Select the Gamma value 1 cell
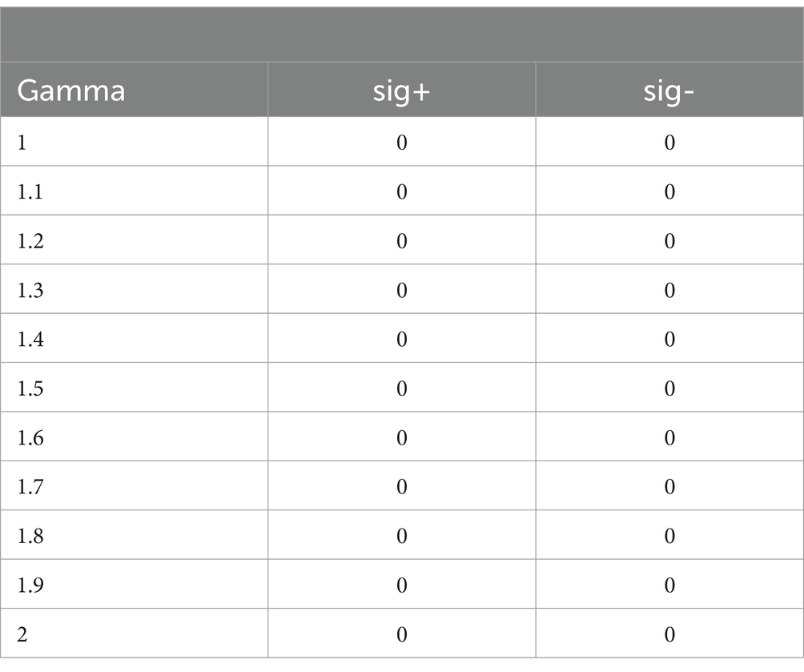 click(23, 143)
